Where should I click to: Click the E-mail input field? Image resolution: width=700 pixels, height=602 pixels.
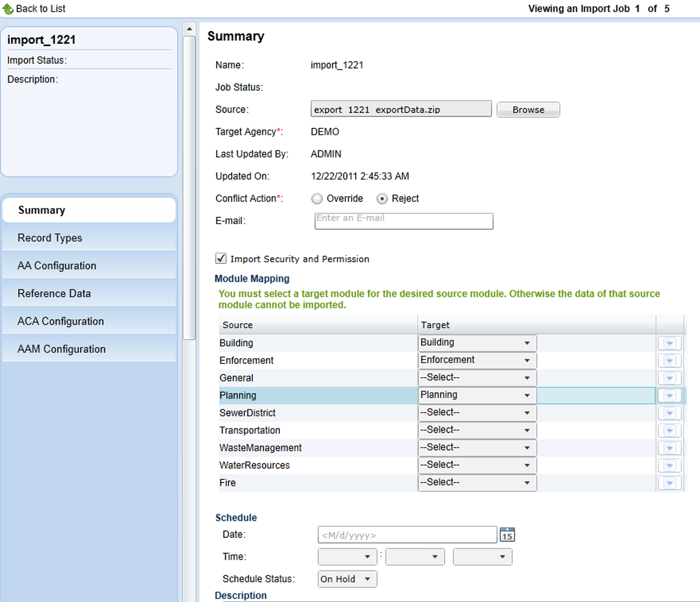coord(404,221)
